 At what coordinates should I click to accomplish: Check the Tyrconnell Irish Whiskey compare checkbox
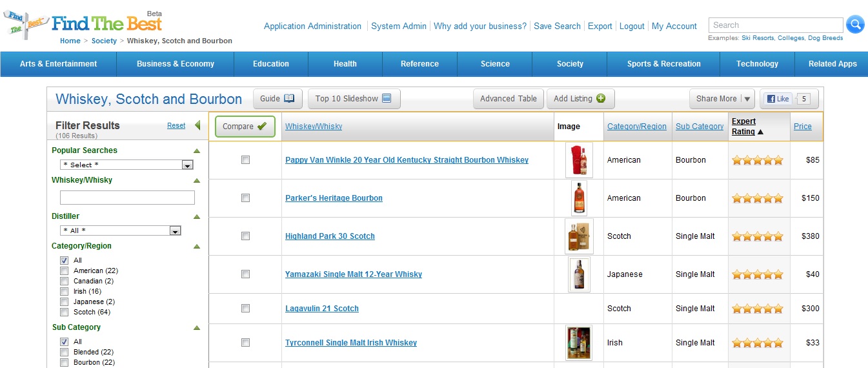click(245, 343)
